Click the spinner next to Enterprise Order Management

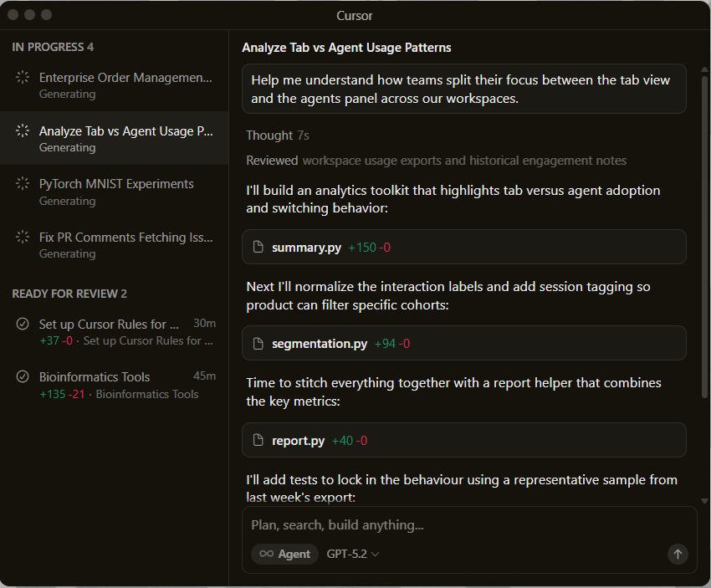(23, 78)
